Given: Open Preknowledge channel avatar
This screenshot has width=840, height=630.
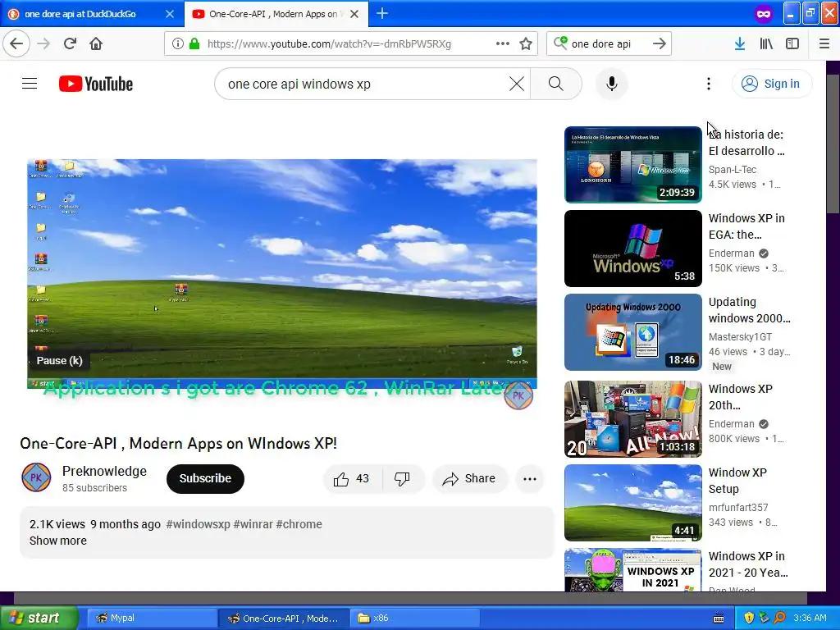Looking at the screenshot, I should click(36, 478).
